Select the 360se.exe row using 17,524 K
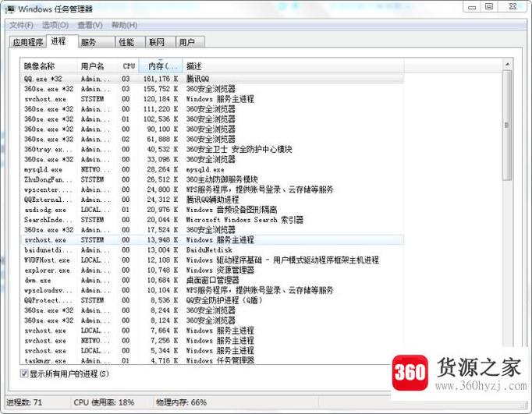The width and height of the screenshot is (532, 414). pyautogui.click(x=212, y=229)
